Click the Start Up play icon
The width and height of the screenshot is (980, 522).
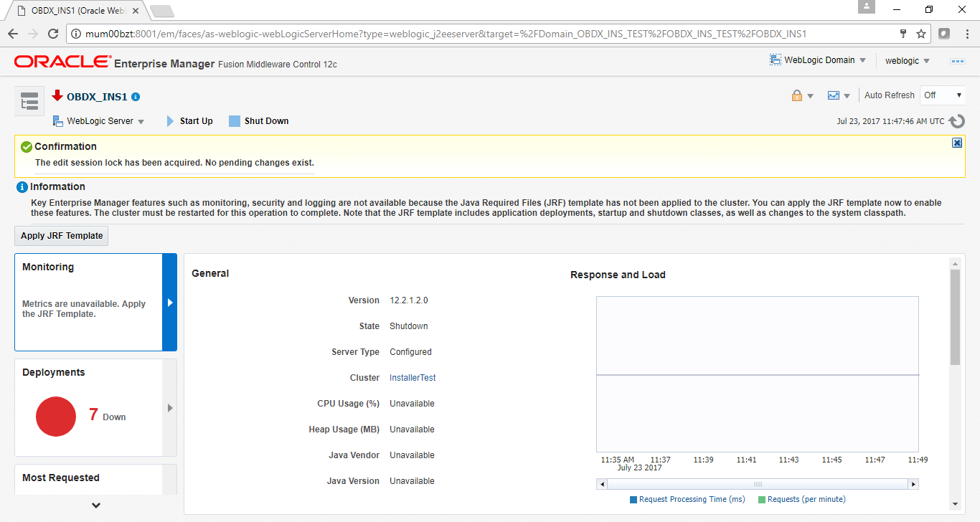pyautogui.click(x=171, y=121)
